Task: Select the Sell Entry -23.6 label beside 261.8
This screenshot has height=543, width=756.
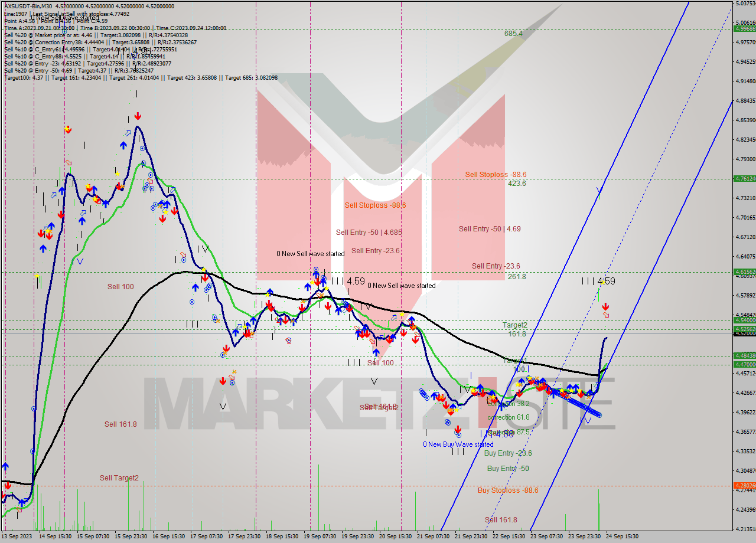Action: 496,266
